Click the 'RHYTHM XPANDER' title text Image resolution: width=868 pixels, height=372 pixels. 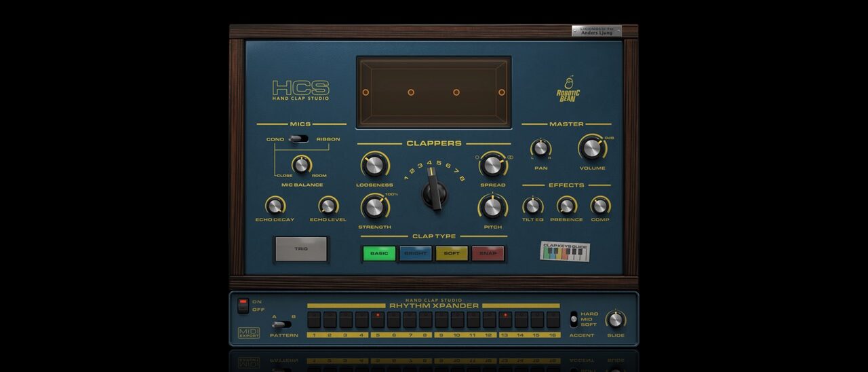434,305
